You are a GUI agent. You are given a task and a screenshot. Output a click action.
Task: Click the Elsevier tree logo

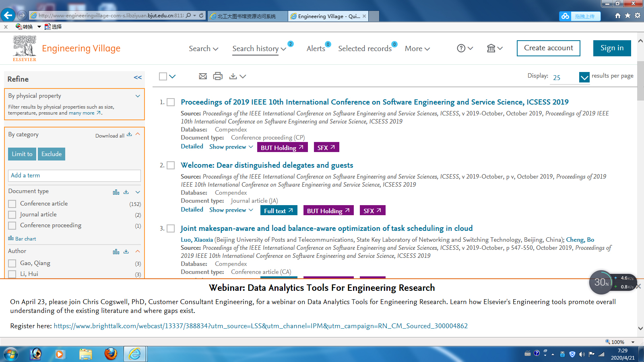(25, 48)
